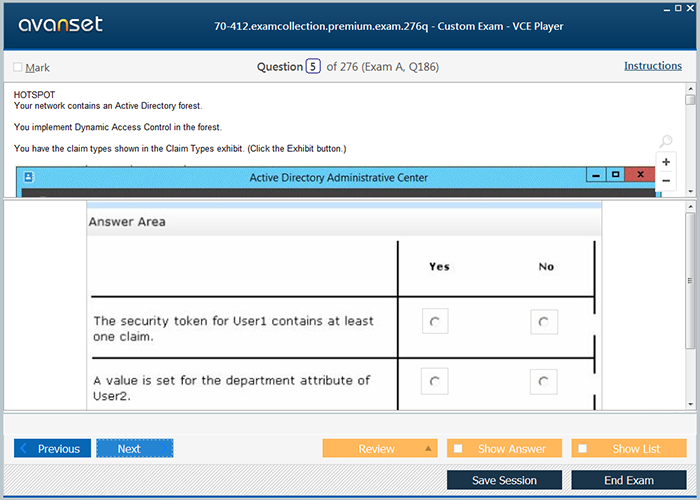The image size is (700, 500).
Task: Click the avanset logo
Action: [x=60, y=24]
